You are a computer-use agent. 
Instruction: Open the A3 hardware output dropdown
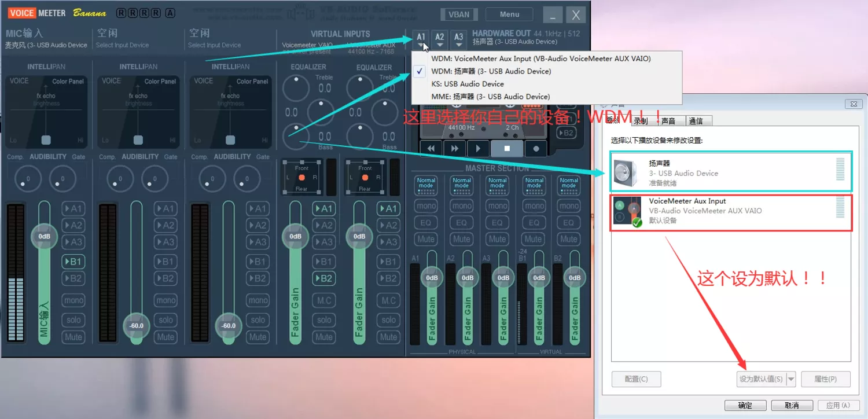pos(458,39)
